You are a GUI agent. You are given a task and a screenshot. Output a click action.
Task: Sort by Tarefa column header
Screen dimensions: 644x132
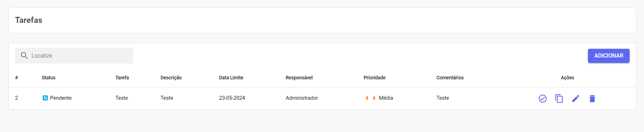tap(122, 78)
